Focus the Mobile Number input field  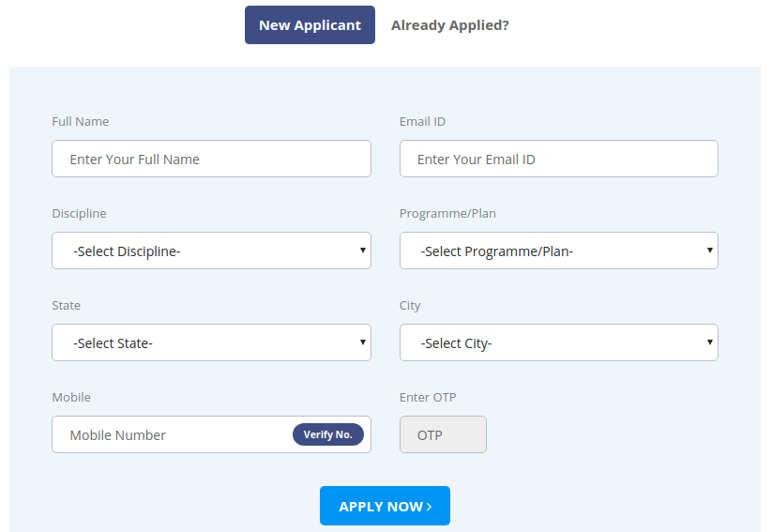click(x=173, y=434)
